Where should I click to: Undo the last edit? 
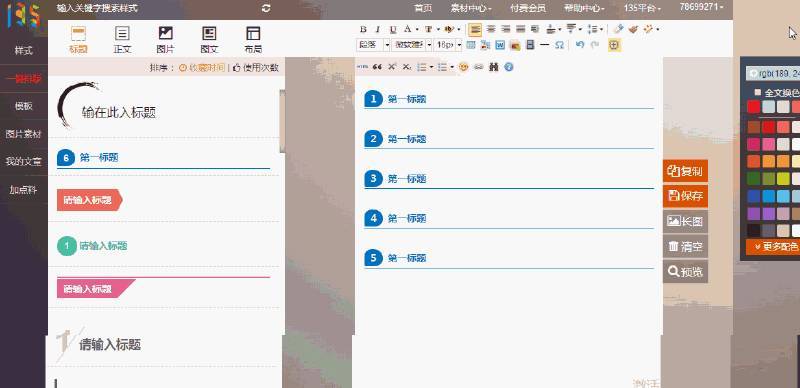coord(579,45)
